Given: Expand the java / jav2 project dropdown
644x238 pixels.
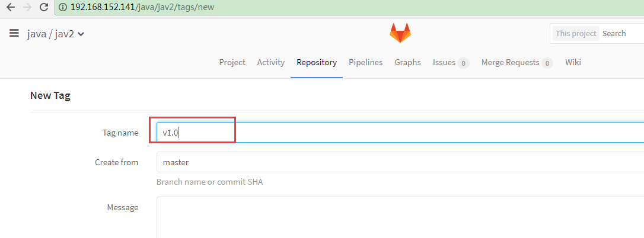Looking at the screenshot, I should coord(81,34).
